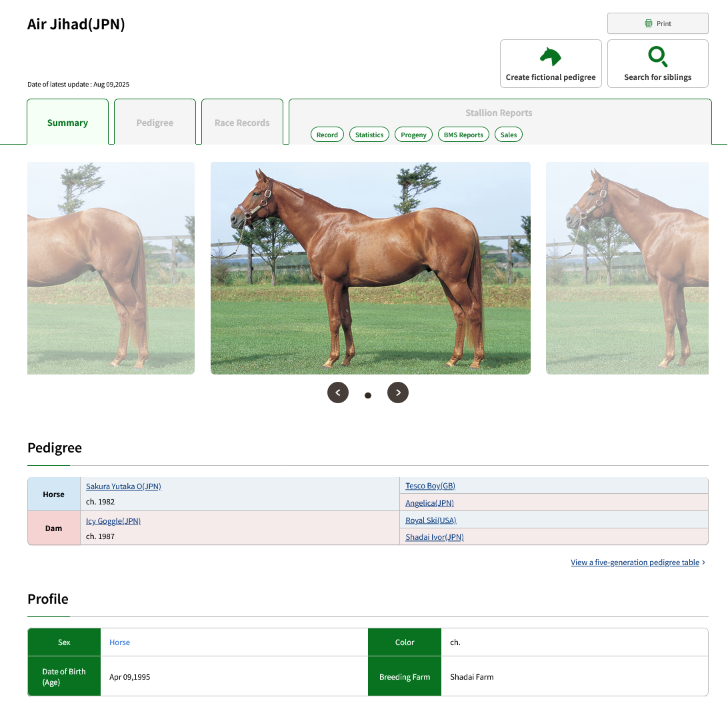
Task: Open Royal Ski(USA) link
Action: pyautogui.click(x=431, y=520)
